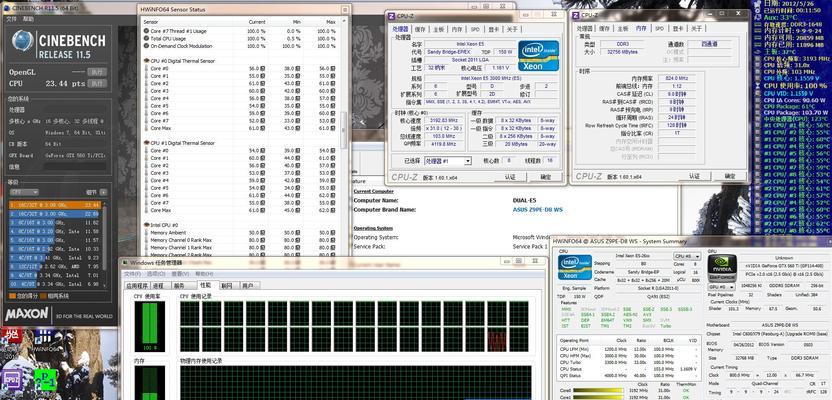This screenshot has height=400, width=832.
Task: Collapse the CPU #0 Digital Thermal Sensor group
Action: coord(146,61)
